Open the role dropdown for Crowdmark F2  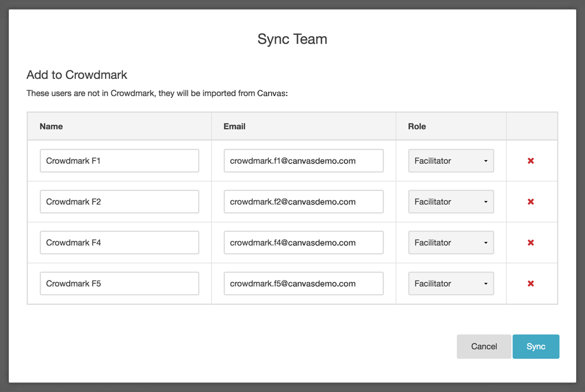(450, 201)
